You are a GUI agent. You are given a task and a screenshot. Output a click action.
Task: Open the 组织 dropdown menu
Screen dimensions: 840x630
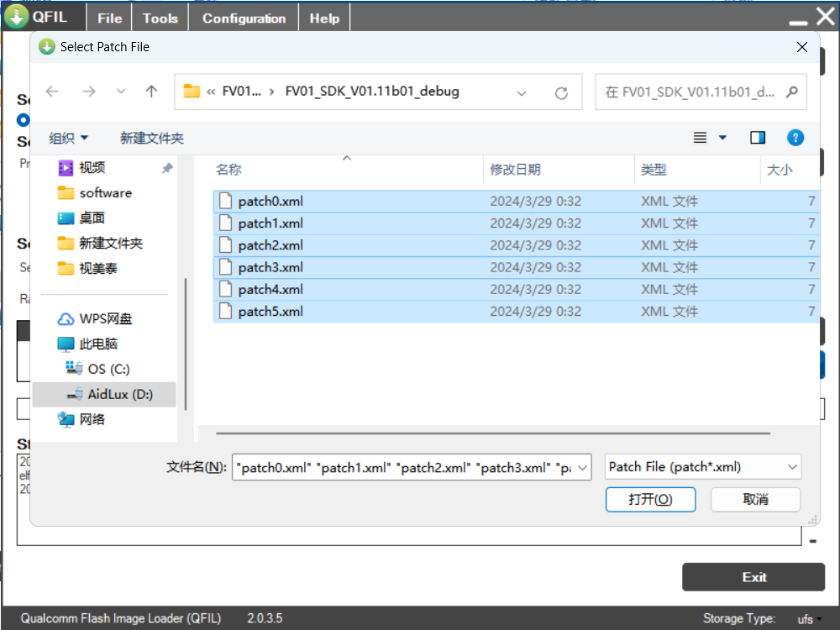coord(69,139)
